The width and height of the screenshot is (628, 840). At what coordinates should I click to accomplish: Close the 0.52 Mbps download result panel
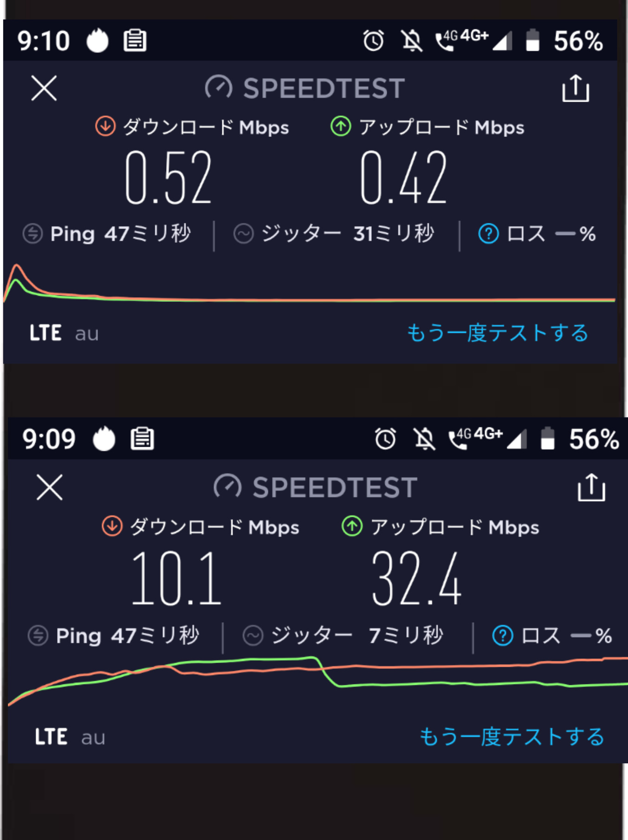pos(44,88)
